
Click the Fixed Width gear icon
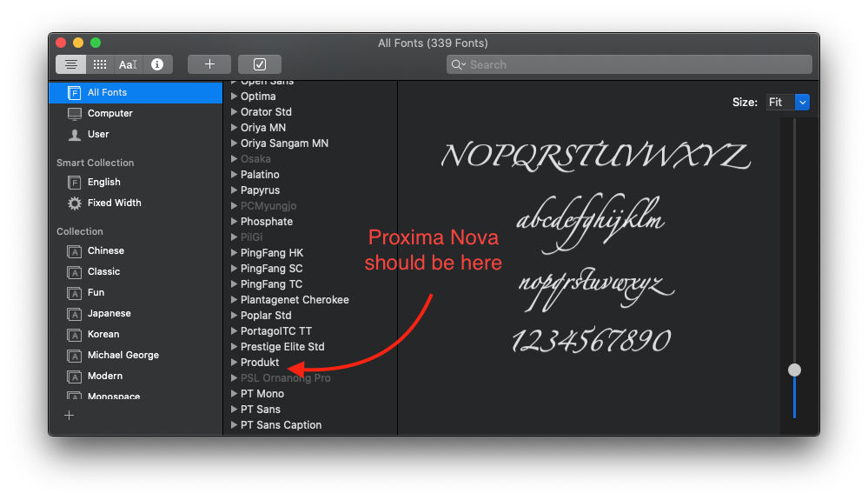pos(74,203)
